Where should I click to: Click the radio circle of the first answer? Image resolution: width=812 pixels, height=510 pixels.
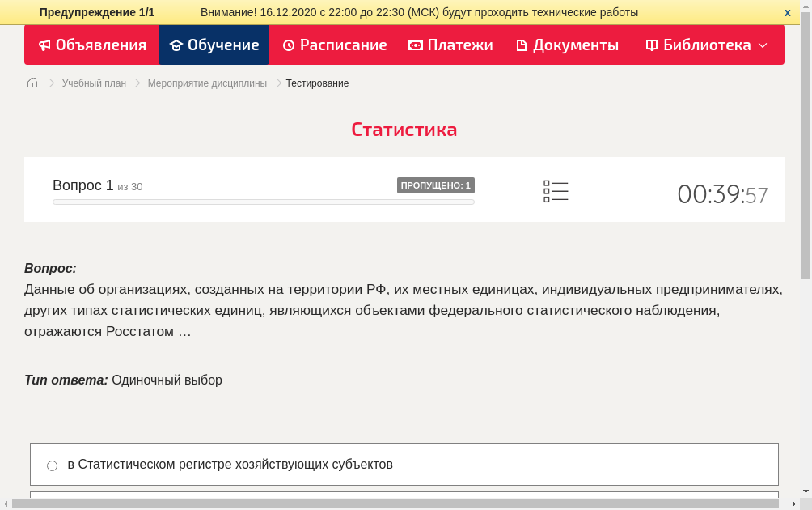52,465
